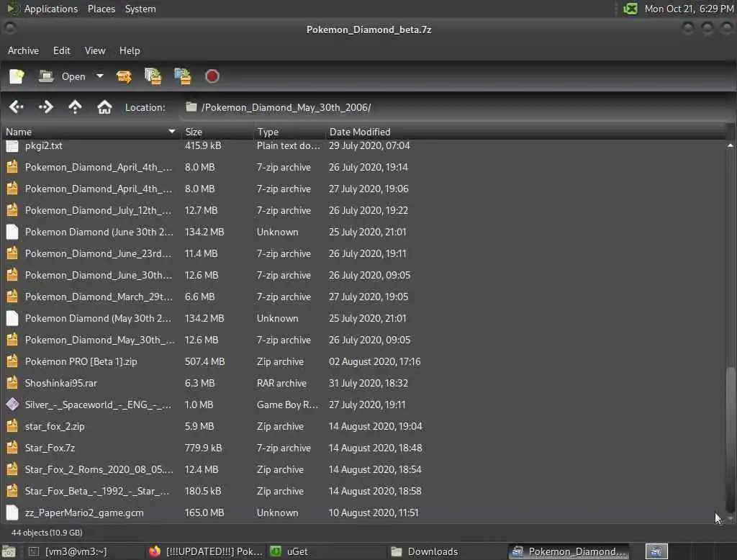
Task: Click the scrollbar up arrow
Action: tap(730, 146)
